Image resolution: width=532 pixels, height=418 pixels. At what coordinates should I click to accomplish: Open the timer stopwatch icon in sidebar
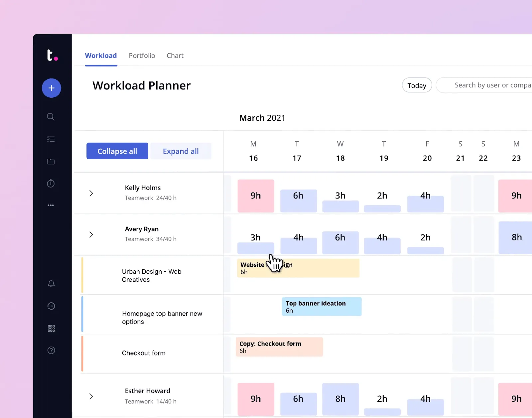coord(51,183)
